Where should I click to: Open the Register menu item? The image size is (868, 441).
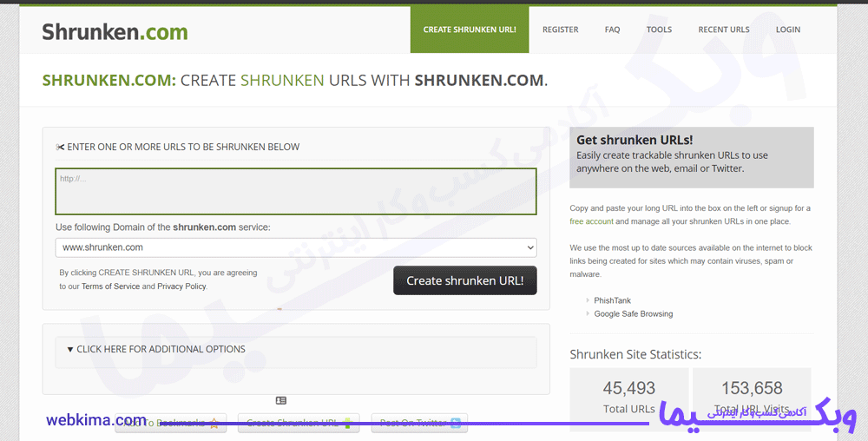coord(560,30)
